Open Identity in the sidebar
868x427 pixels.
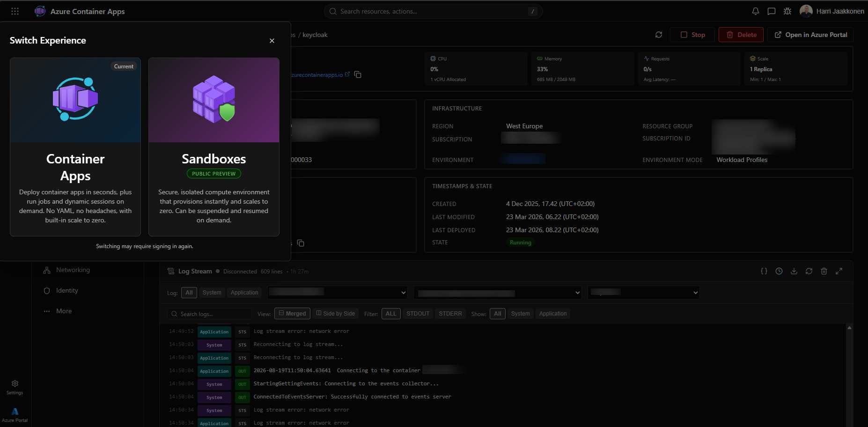[67, 291]
